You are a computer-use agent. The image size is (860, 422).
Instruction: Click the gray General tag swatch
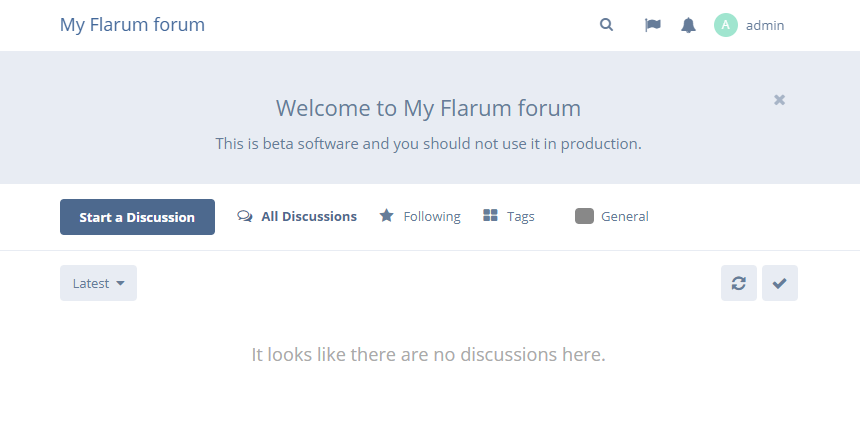[x=585, y=216]
